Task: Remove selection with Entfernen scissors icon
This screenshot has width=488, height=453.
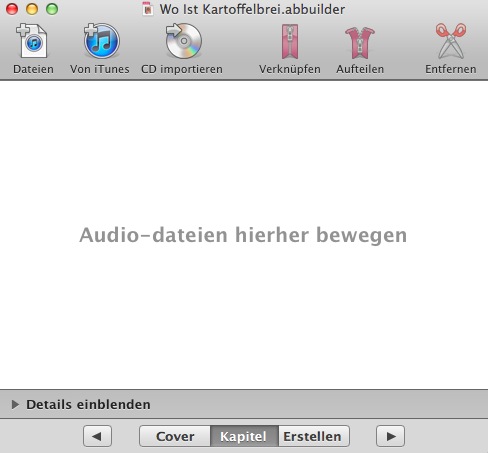Action: [x=451, y=41]
